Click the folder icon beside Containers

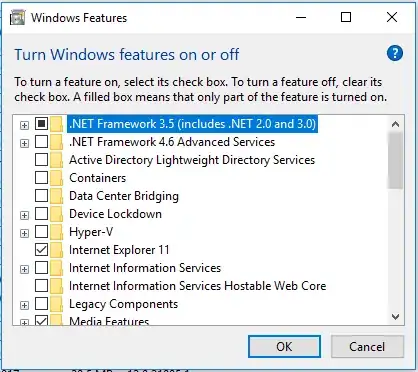[x=56, y=178]
